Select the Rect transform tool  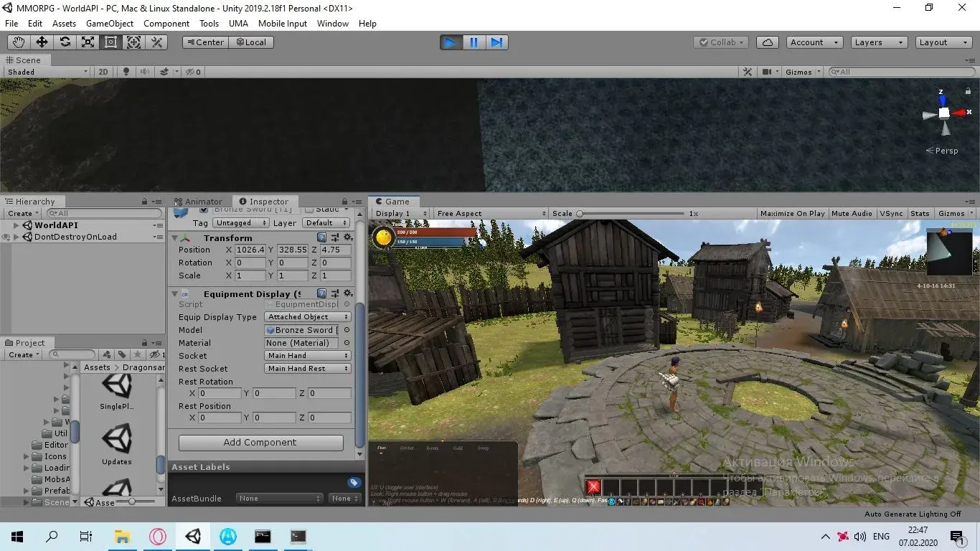pyautogui.click(x=110, y=42)
